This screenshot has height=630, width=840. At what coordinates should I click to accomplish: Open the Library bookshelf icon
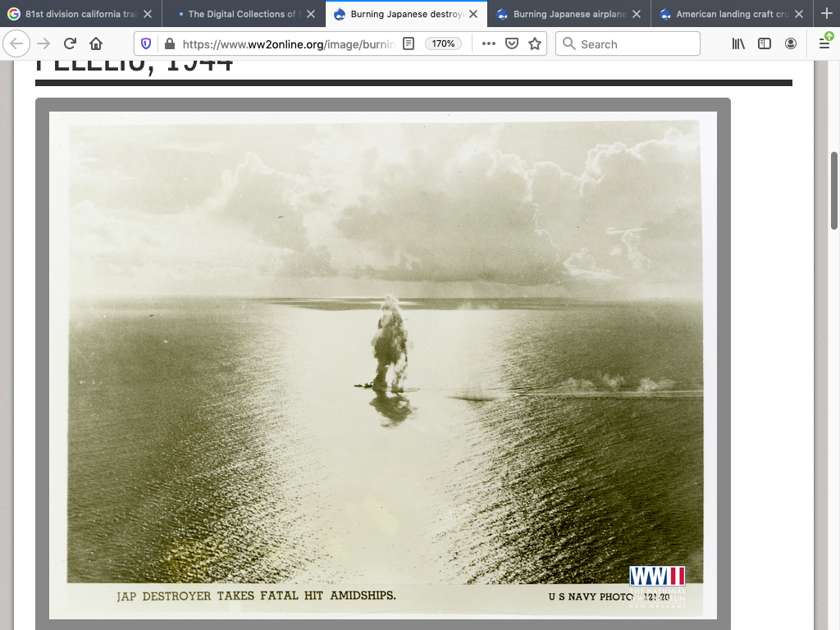tap(738, 43)
